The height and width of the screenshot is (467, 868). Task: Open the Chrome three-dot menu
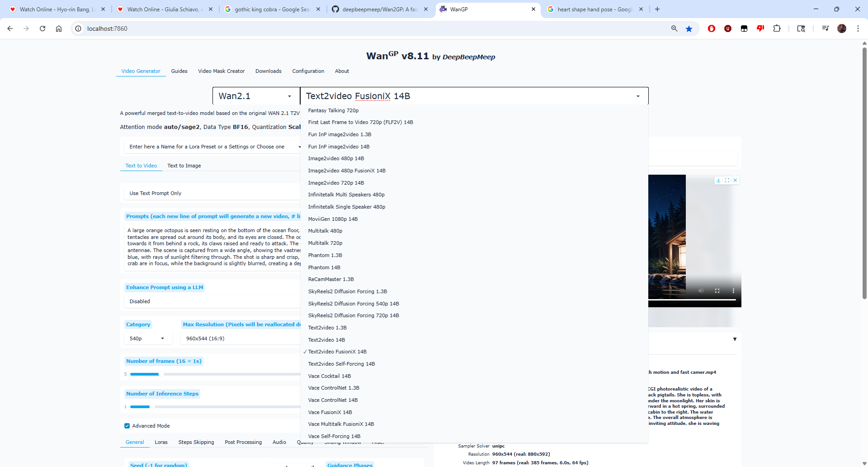858,29
